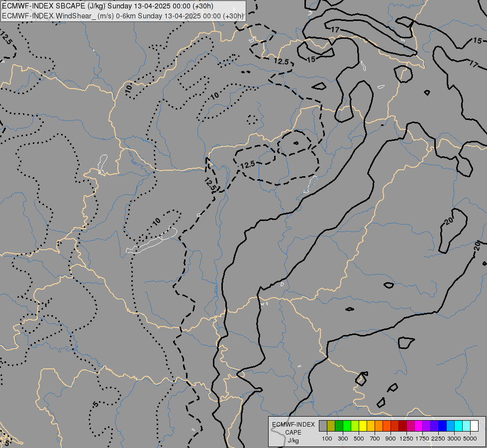487x448 pixels.
Task: Click the legend label 700
Action: 375,439
